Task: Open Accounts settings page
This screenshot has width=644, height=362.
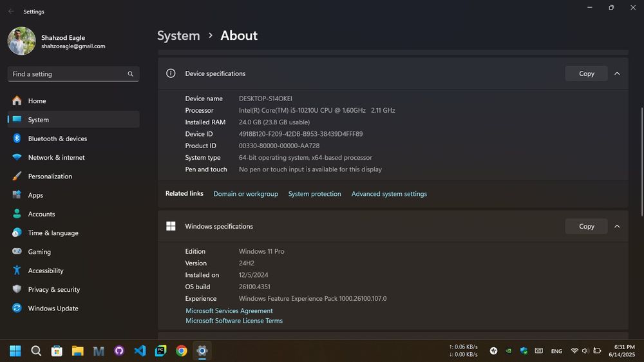Action: (x=73, y=214)
